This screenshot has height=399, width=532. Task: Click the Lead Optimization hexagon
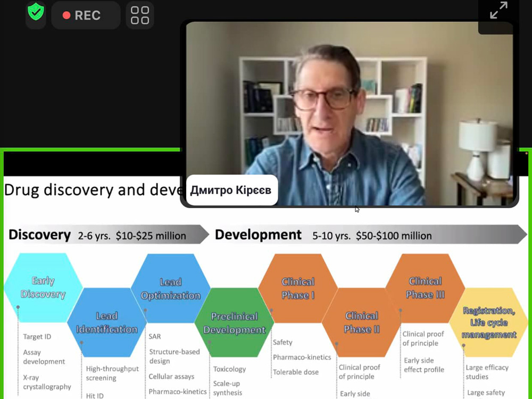coord(170,289)
